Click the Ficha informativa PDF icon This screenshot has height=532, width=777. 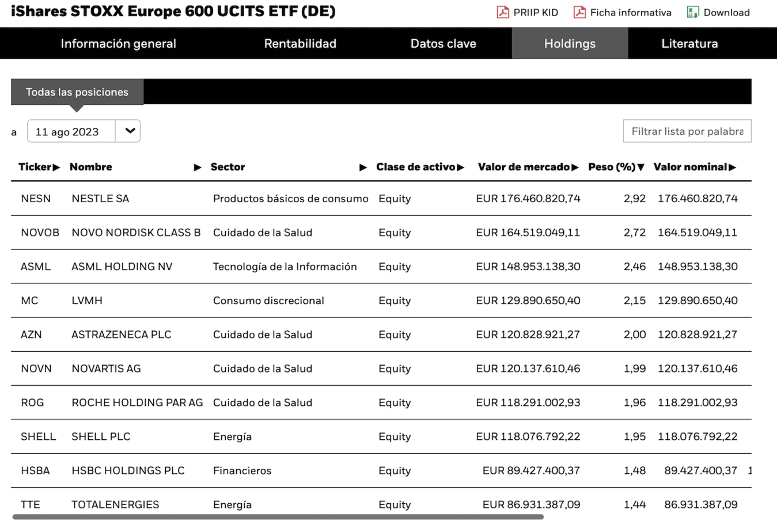coord(579,12)
